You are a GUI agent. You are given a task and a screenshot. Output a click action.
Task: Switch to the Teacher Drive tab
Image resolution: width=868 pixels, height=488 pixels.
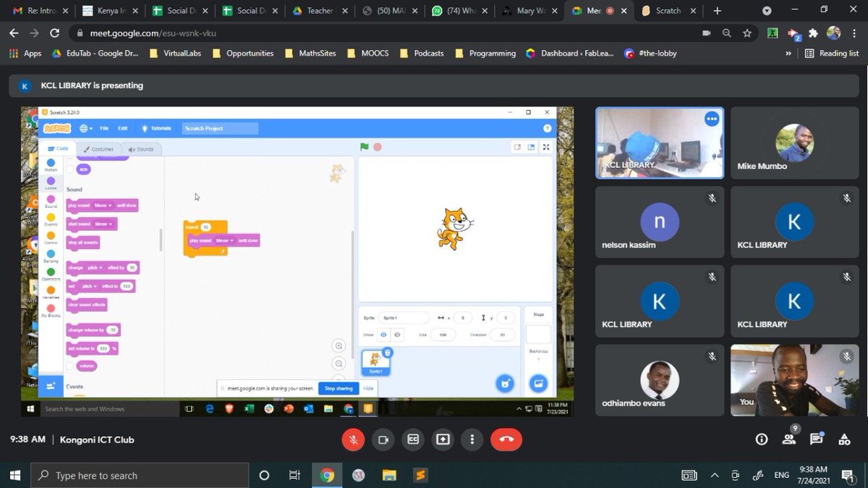pos(320,11)
